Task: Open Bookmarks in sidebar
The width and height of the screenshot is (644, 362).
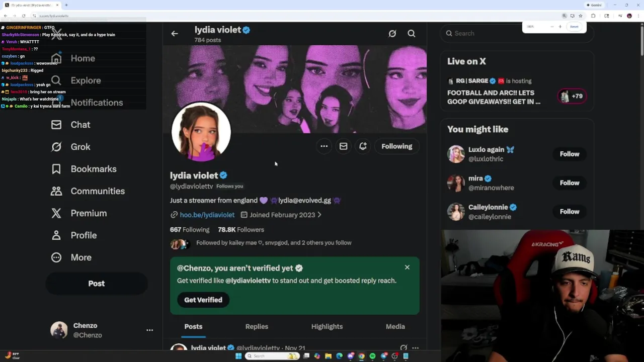Action: click(84, 169)
